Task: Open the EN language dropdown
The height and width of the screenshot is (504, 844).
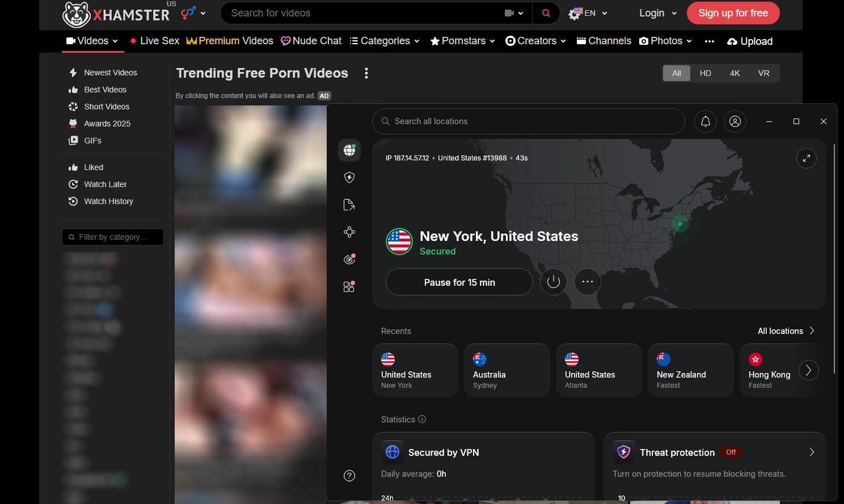Action: point(588,13)
